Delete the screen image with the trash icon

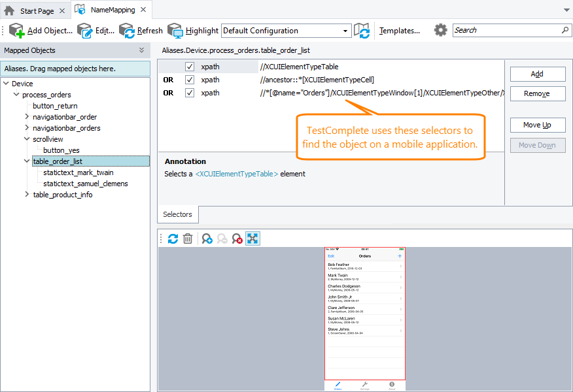[188, 238]
